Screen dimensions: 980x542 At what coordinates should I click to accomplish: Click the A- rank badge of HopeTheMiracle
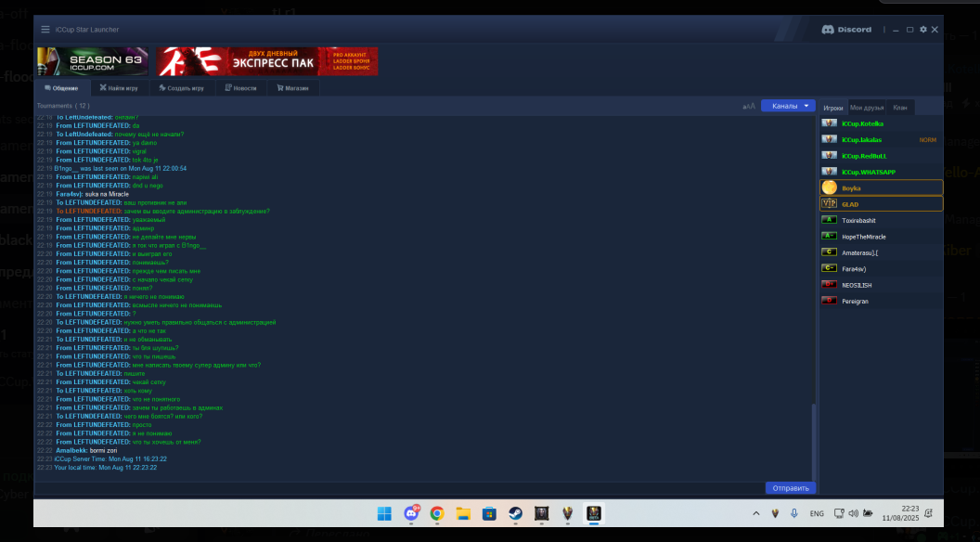click(x=829, y=236)
